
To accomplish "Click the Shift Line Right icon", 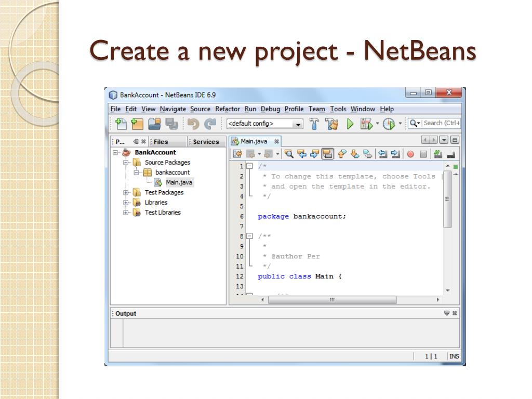I will [x=395, y=154].
